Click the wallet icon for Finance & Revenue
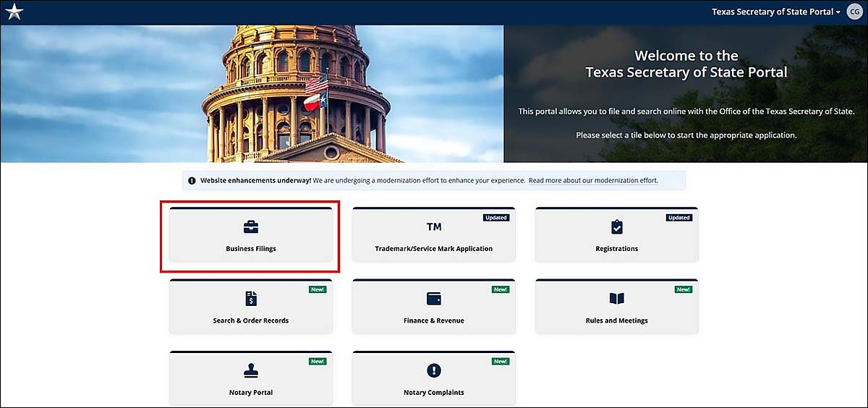 (434, 299)
